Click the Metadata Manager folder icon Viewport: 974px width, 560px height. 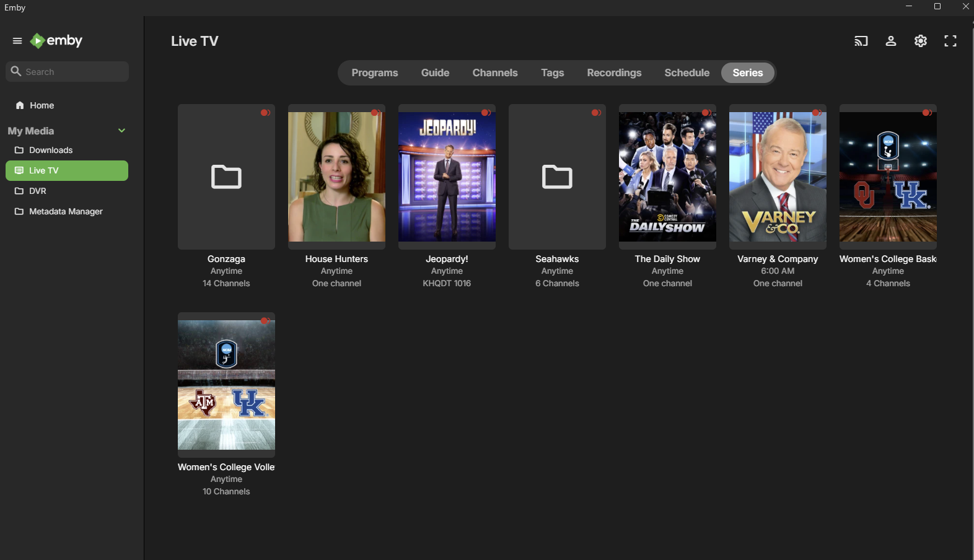pos(19,211)
